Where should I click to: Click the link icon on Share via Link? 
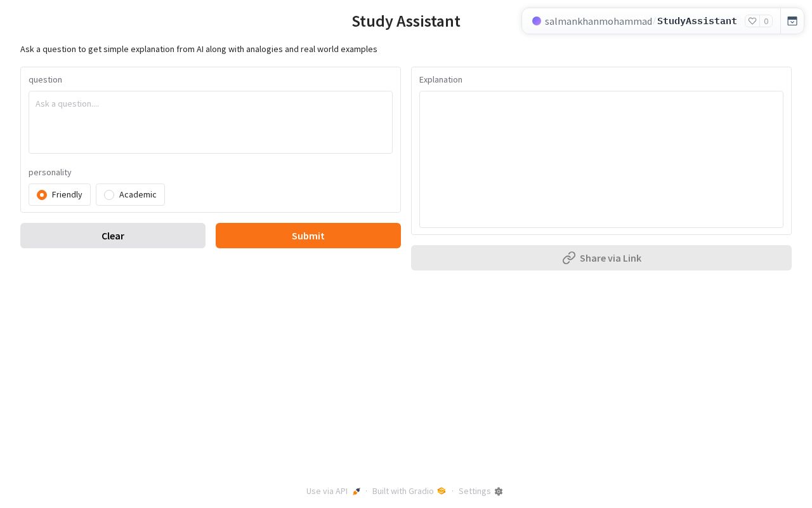point(569,258)
